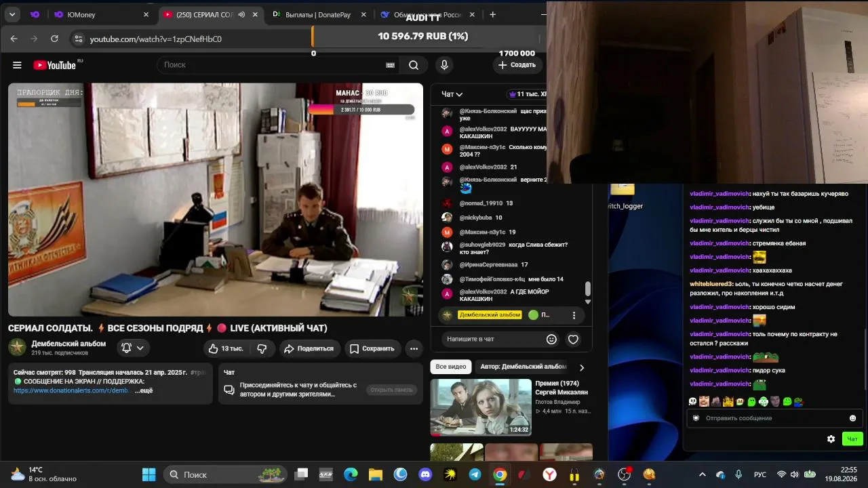
Task: Open the Премия (1974) video thumbnail
Action: coord(481,407)
